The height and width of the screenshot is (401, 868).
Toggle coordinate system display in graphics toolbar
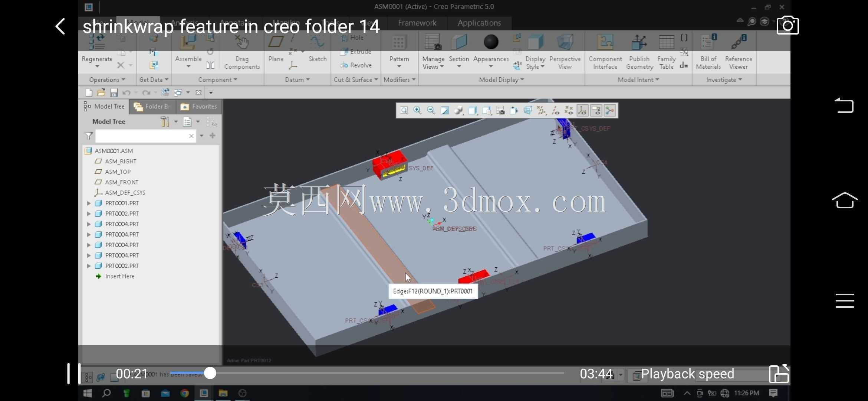(582, 110)
